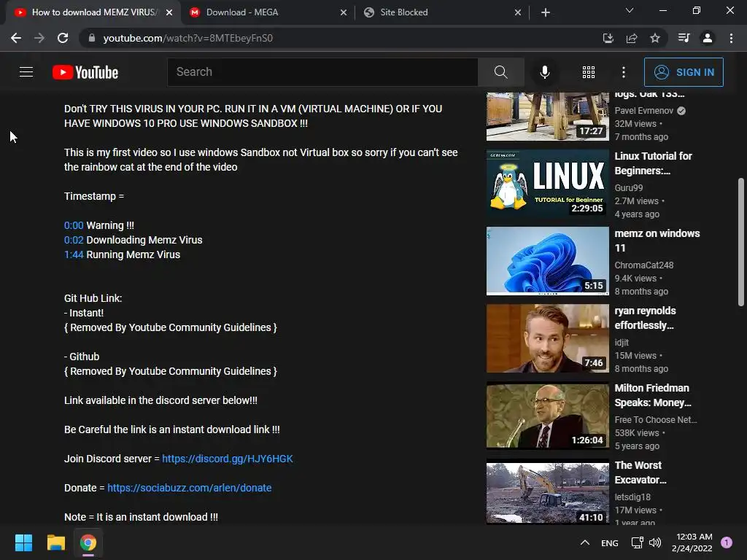Open volume speaker tray icon

tap(655, 542)
